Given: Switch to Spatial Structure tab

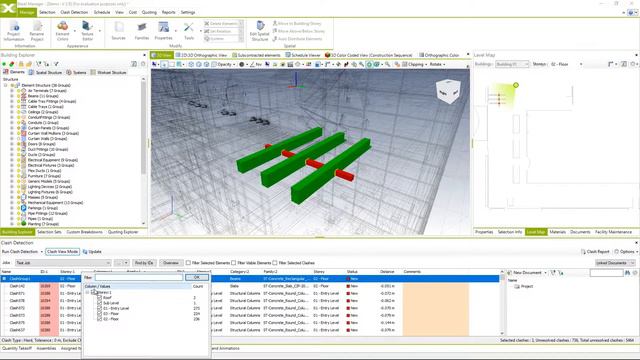Looking at the screenshot, I should click(45, 73).
